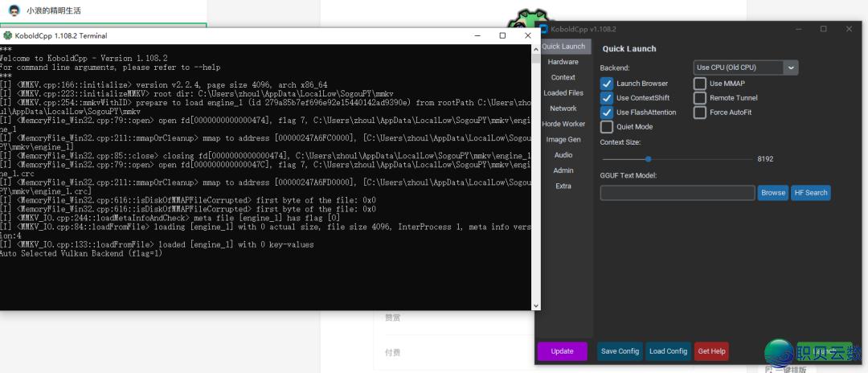Viewport: 868px width, 373px height.
Task: Close the KoboldCpp terminal window
Action: pyautogui.click(x=527, y=35)
